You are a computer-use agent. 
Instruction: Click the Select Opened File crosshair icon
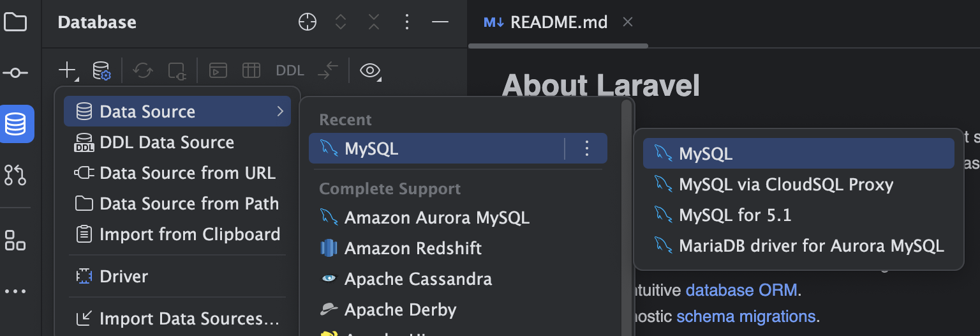coord(308,22)
